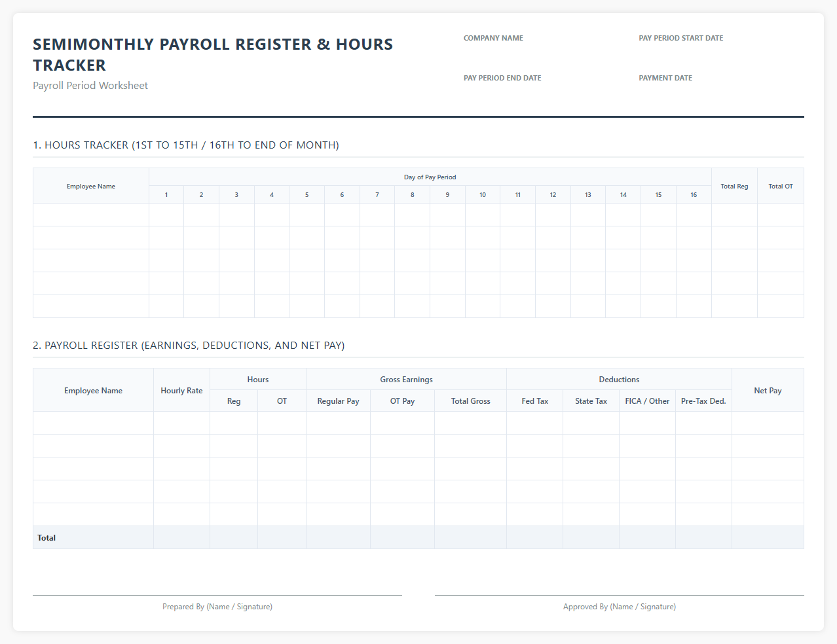Click day 11 column header
The height and width of the screenshot is (644, 837).
click(x=518, y=195)
